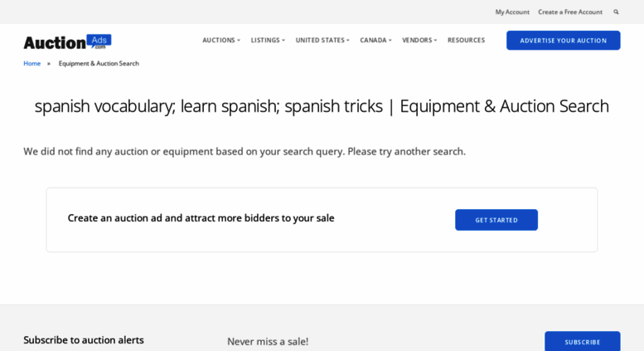Open the United States dropdown

pyautogui.click(x=322, y=41)
